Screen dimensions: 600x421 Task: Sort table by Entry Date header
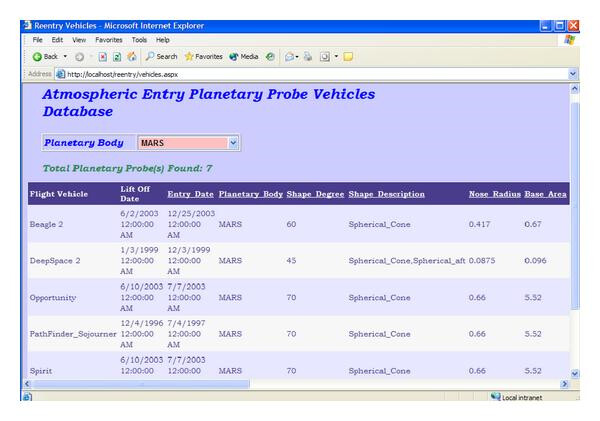pos(191,194)
